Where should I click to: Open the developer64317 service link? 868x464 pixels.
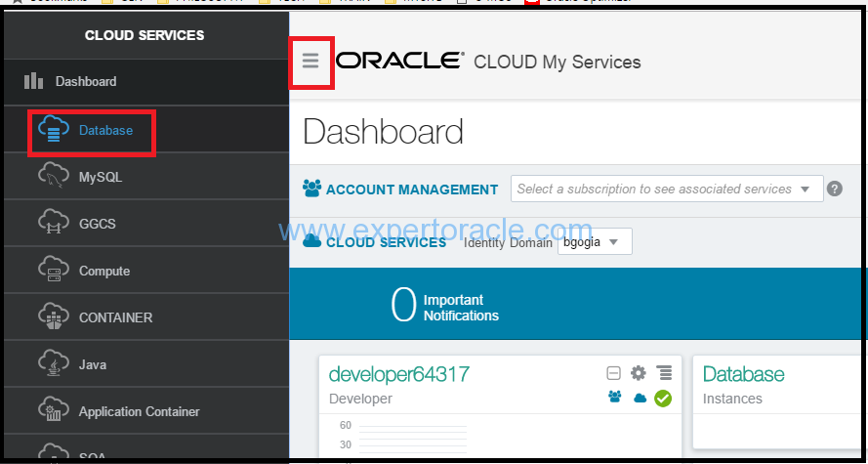pos(398,374)
